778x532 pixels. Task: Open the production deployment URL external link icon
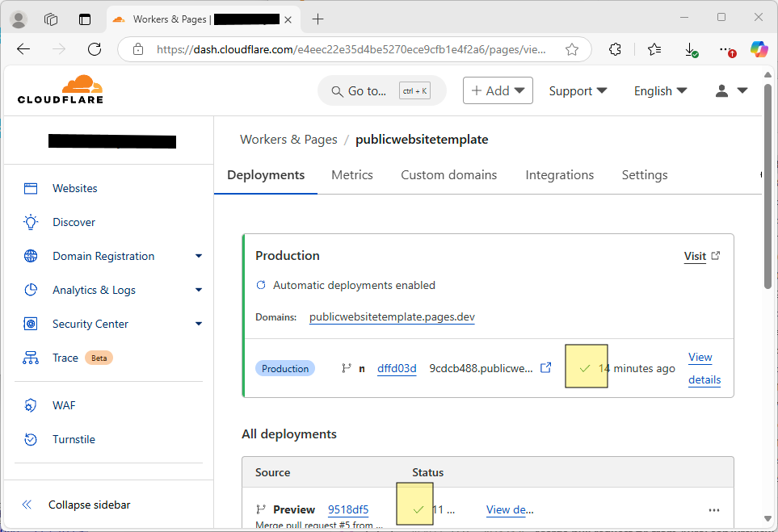[546, 368]
